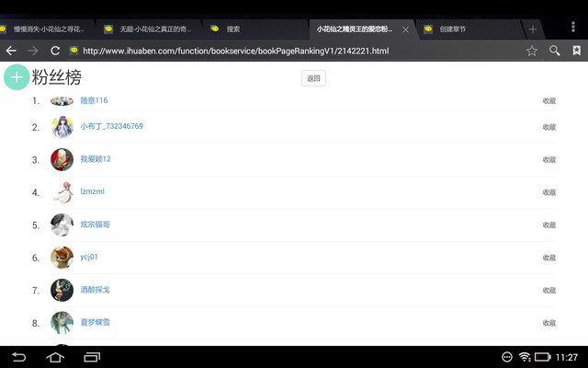Click the URL address field

pos(294,51)
